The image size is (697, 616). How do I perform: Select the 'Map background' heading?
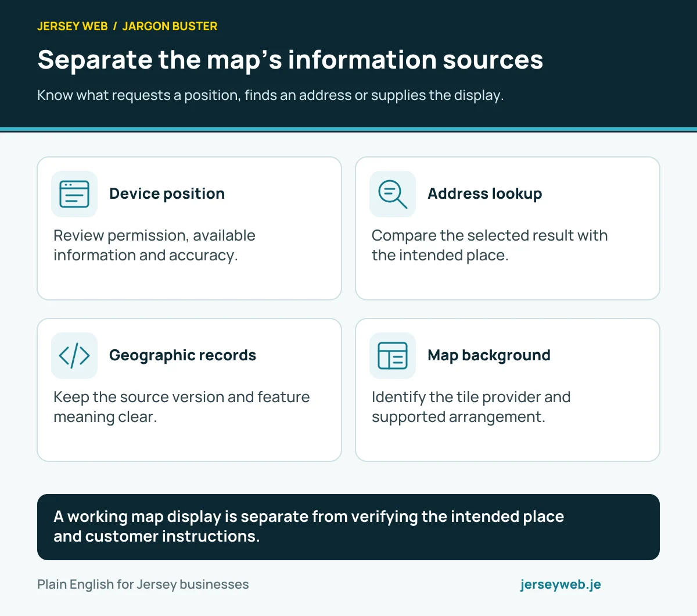coord(488,355)
